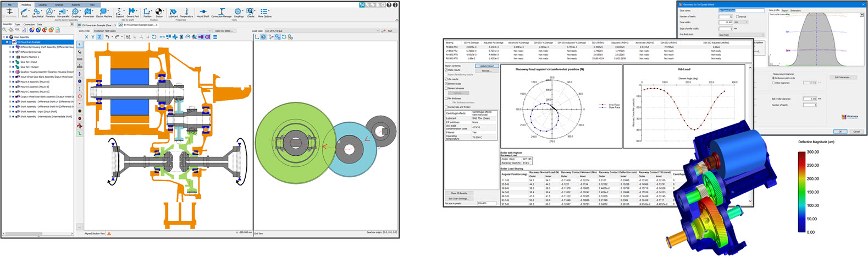Open the Loading ribbon tab
Screen dimensions: 868x261
click(42, 4)
